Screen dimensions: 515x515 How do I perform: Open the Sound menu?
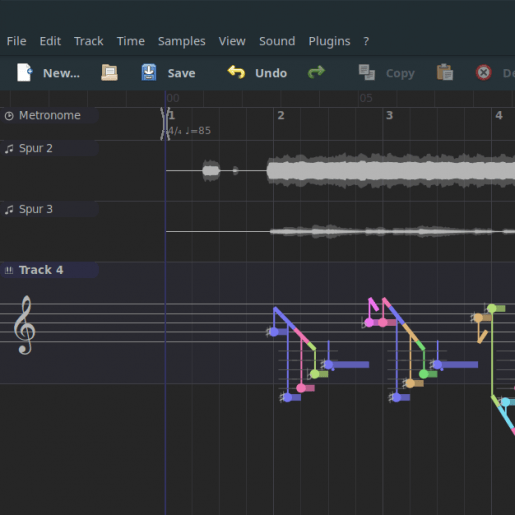point(277,41)
